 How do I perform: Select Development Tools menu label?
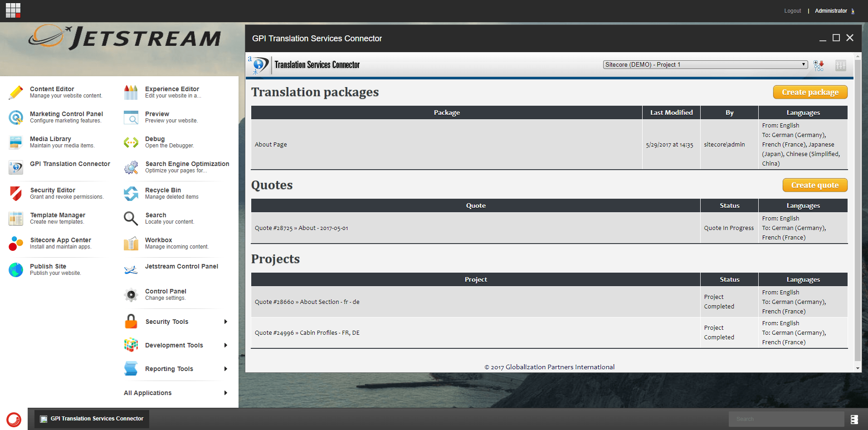point(174,345)
